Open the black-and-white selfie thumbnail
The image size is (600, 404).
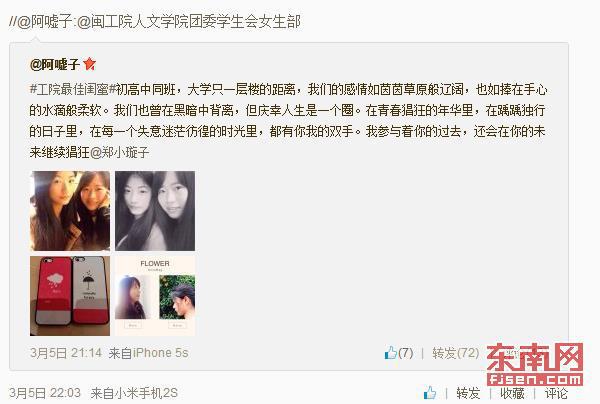click(155, 211)
